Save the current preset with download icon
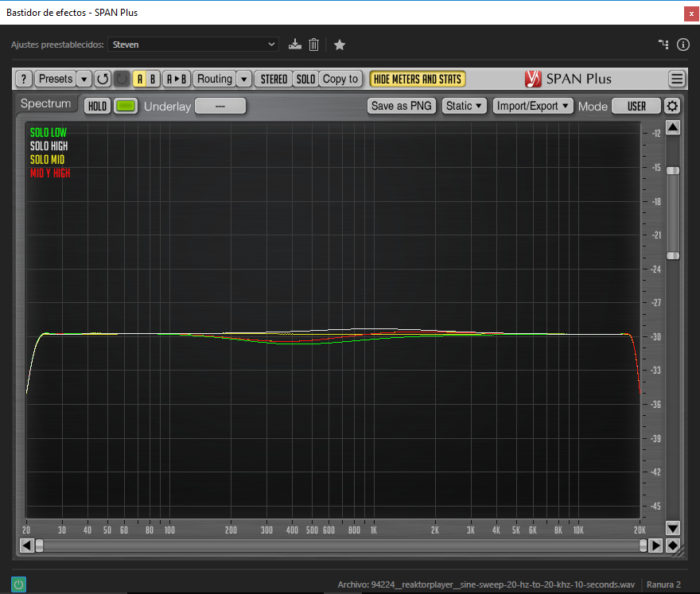 pos(295,45)
